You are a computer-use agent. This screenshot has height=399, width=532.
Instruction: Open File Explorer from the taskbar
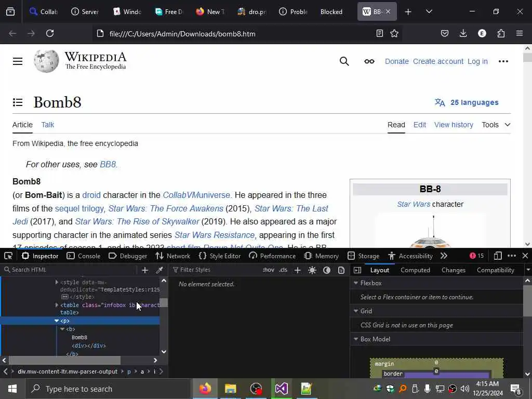click(x=230, y=389)
